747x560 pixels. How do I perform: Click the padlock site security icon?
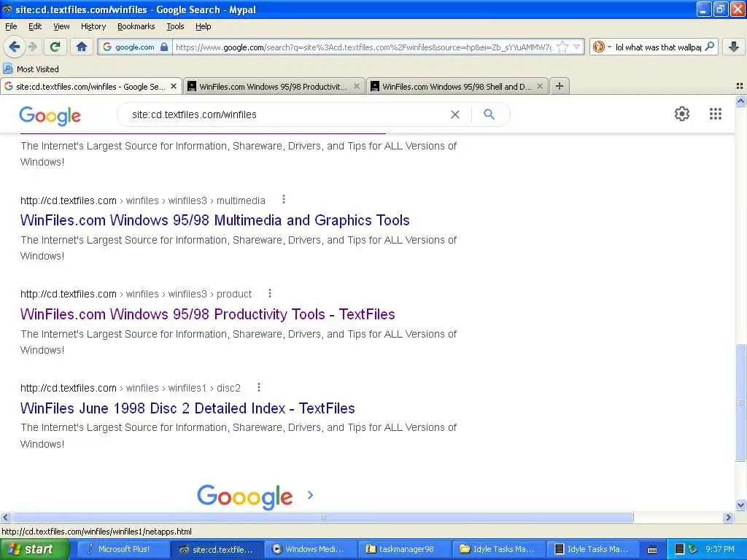click(164, 47)
